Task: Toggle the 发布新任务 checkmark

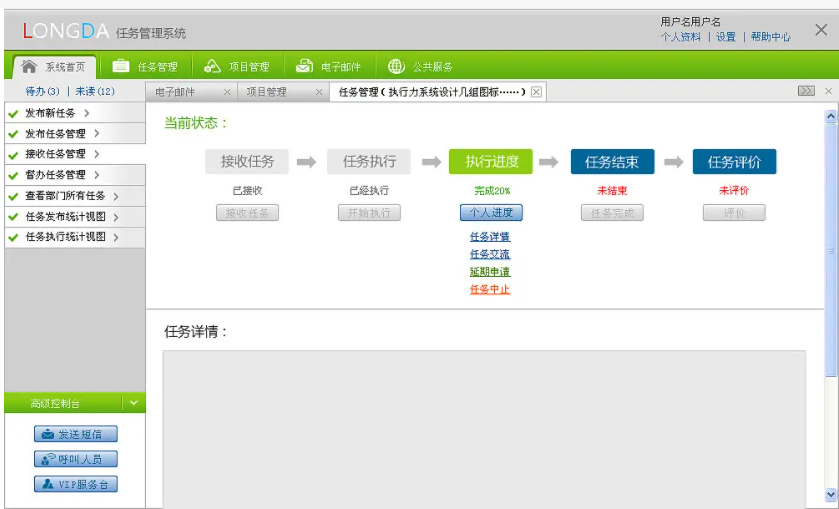Action: 13,114
